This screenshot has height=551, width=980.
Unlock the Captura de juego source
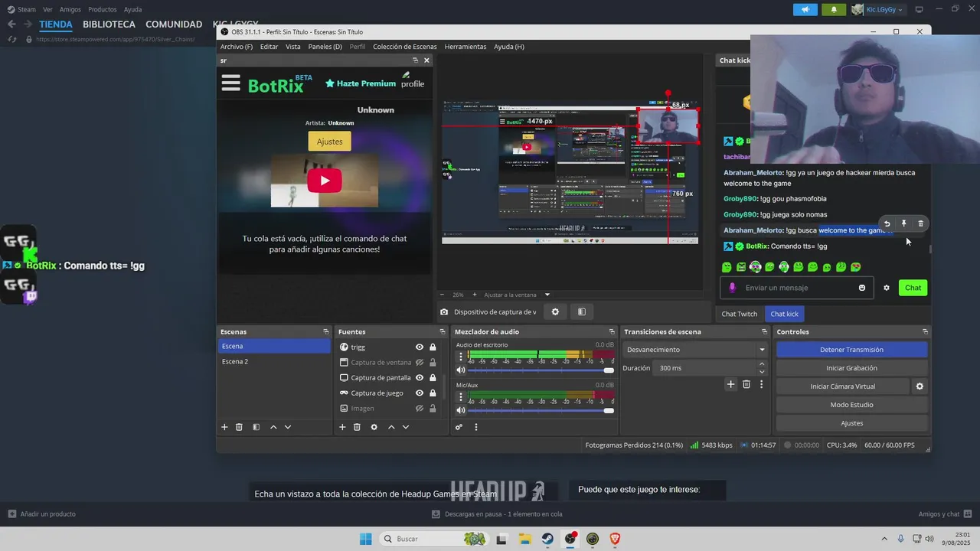pos(433,393)
